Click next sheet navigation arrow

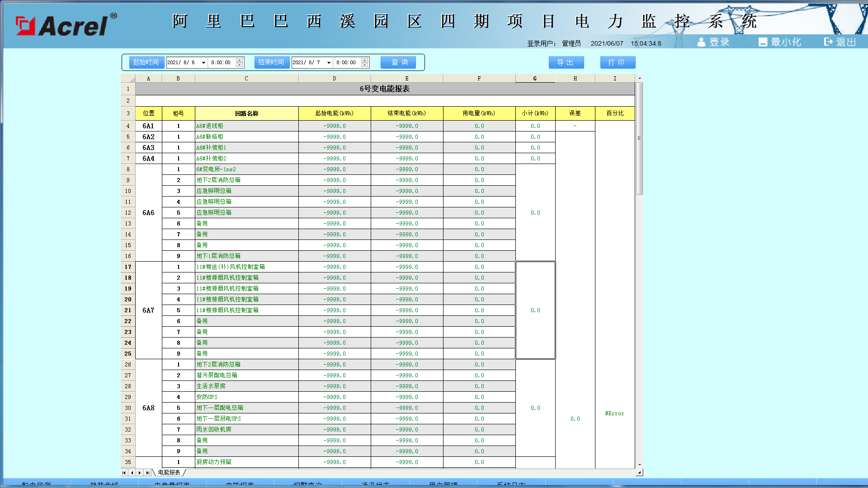point(140,473)
